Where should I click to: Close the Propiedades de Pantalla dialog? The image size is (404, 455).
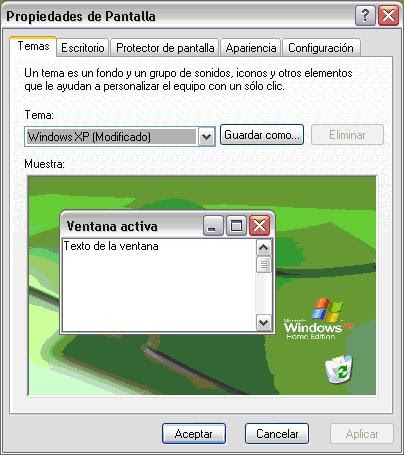tap(388, 16)
